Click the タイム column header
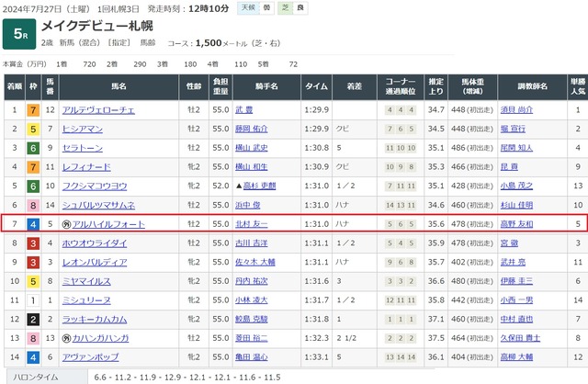 tap(316, 87)
